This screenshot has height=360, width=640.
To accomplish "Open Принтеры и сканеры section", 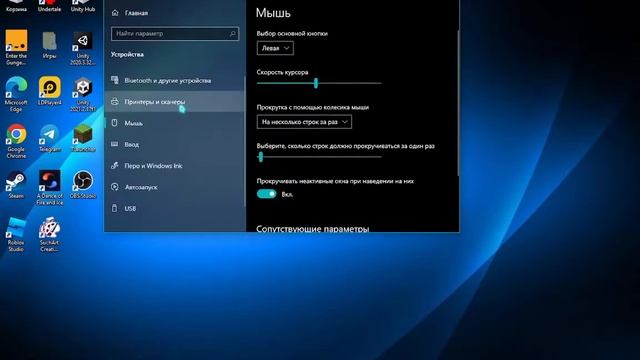I will point(175,101).
